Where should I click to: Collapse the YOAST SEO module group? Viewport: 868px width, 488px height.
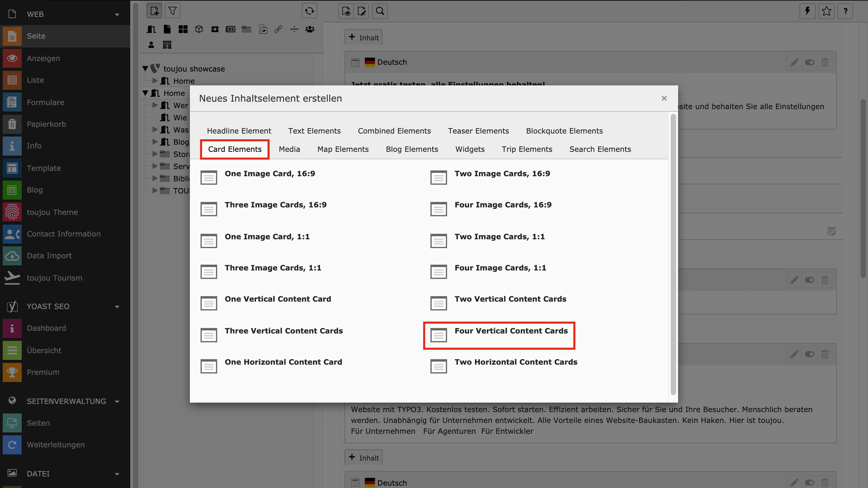pyautogui.click(x=117, y=307)
